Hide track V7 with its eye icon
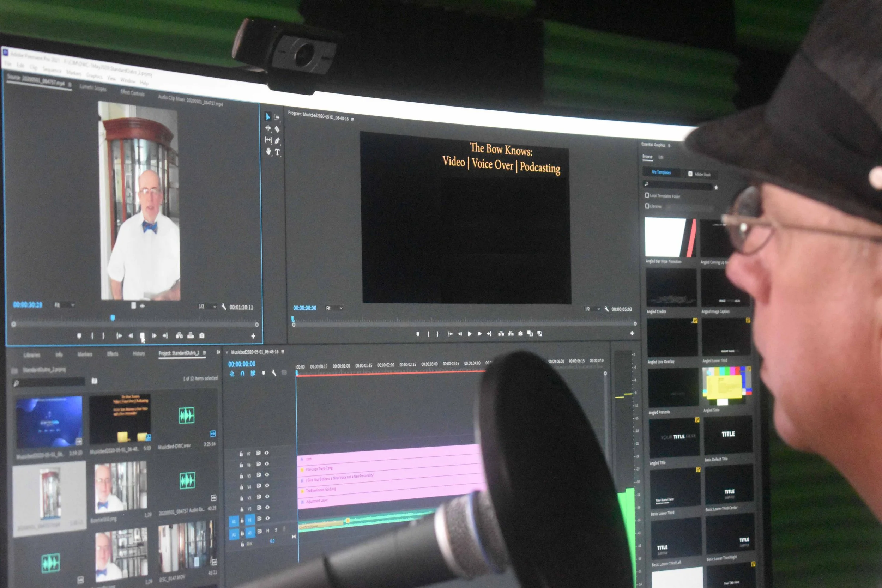This screenshot has height=588, width=882. click(267, 453)
